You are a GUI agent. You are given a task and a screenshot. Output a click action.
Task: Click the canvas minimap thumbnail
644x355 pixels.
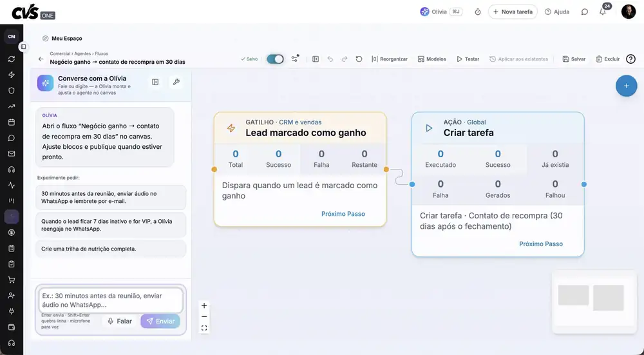pyautogui.click(x=594, y=301)
